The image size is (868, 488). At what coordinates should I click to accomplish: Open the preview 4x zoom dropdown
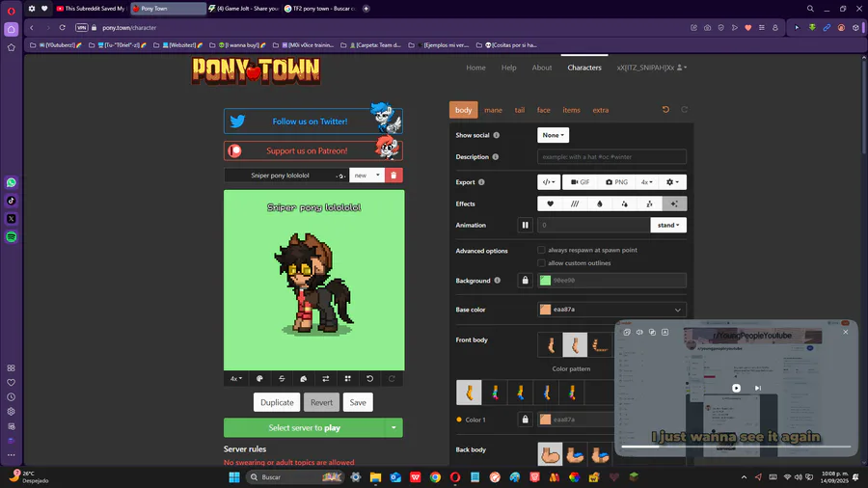(x=236, y=378)
